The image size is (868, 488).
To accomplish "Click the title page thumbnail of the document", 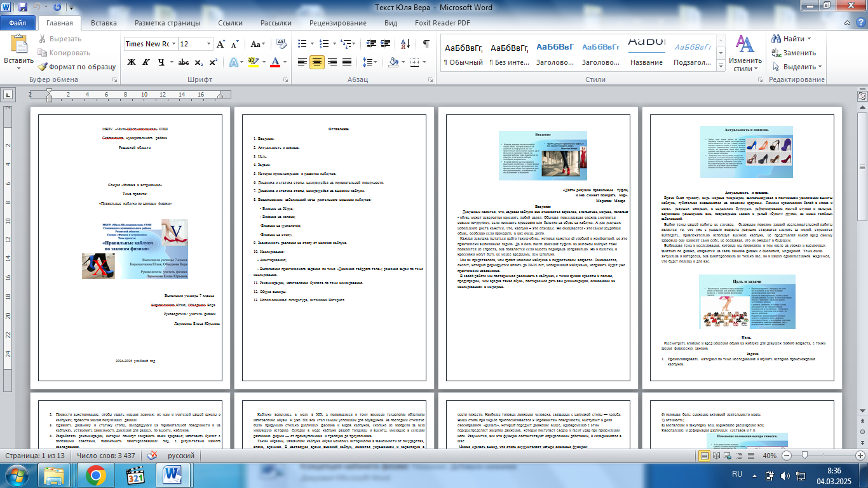I will [x=130, y=248].
